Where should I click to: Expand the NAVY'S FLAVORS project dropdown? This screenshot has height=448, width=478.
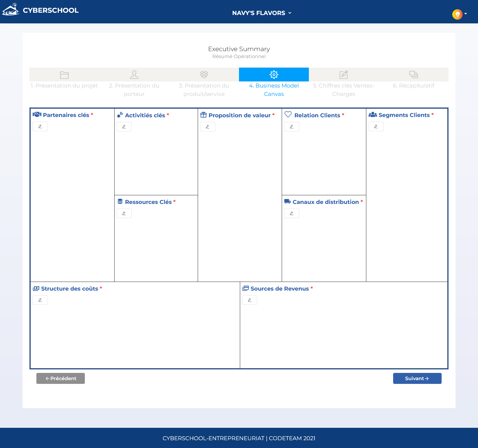[262, 13]
